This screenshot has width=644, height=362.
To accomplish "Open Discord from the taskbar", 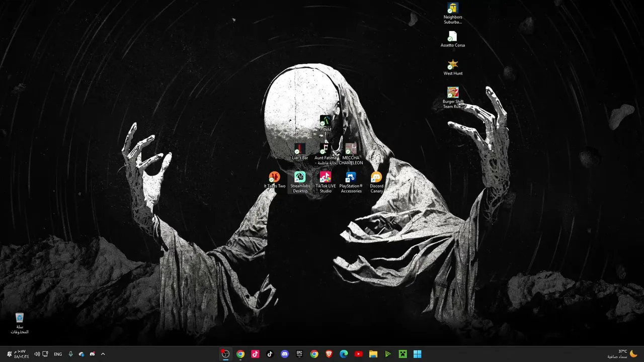I will click(x=285, y=354).
